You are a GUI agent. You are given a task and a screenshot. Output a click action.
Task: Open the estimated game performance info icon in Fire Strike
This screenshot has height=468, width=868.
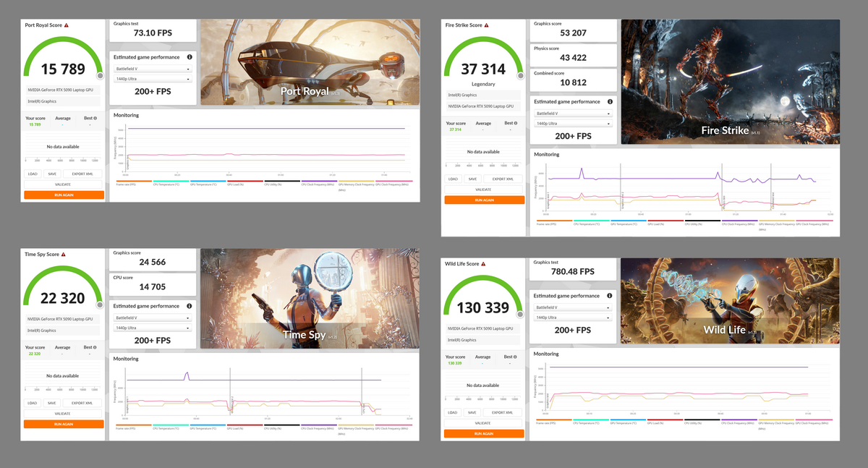coord(610,102)
